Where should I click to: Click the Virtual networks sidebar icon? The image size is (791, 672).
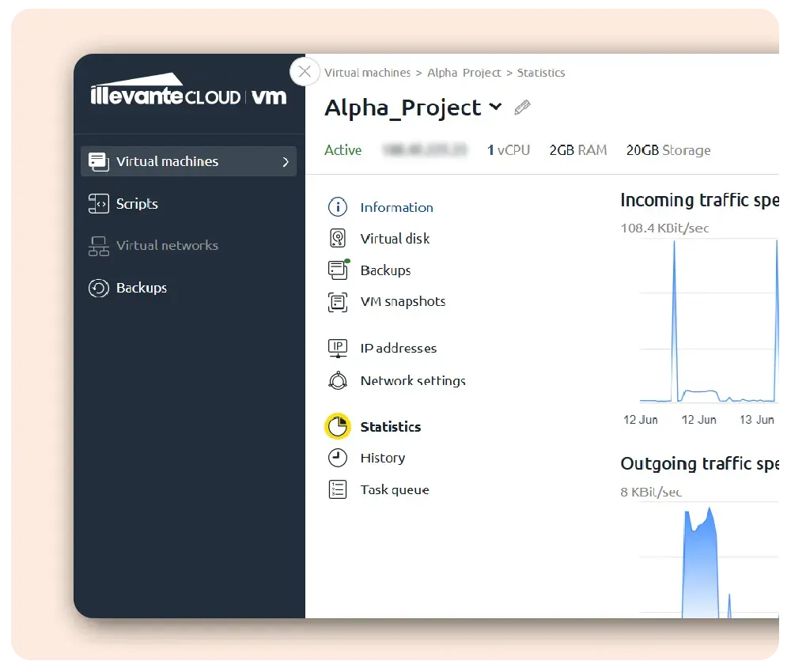coord(98,246)
